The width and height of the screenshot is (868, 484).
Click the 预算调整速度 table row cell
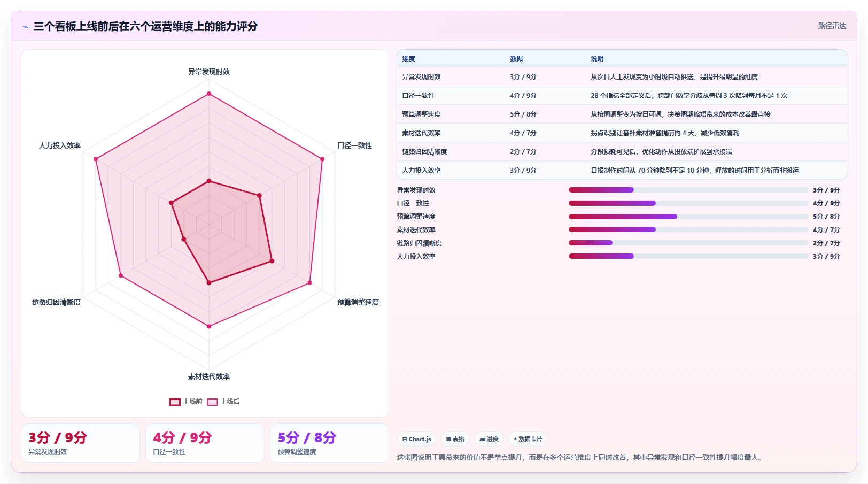(x=421, y=114)
